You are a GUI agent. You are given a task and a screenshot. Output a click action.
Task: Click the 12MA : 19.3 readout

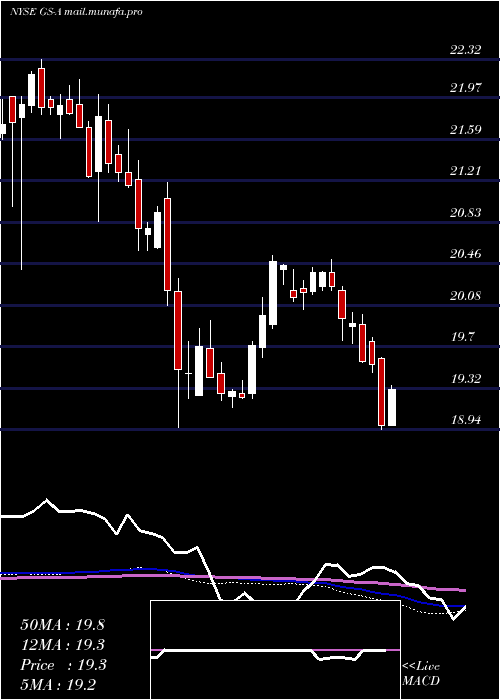62,645
